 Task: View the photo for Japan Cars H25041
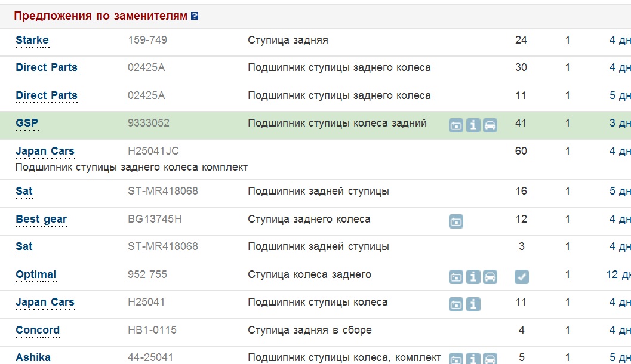pos(456,304)
